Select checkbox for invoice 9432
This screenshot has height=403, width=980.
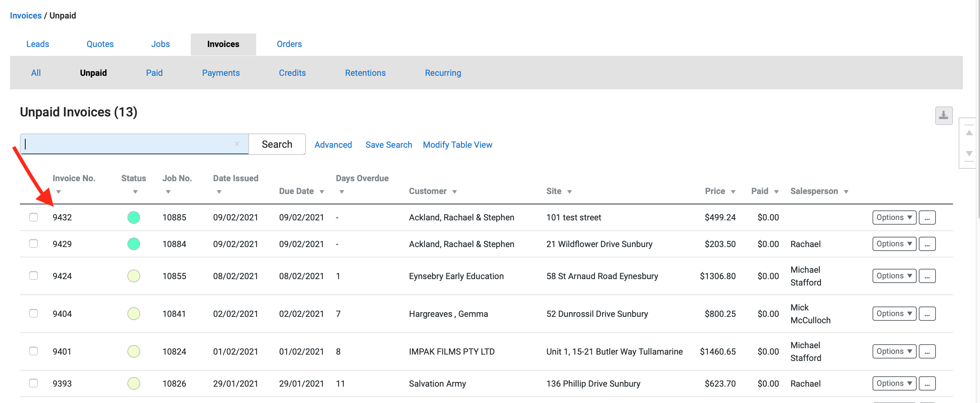pos(33,217)
